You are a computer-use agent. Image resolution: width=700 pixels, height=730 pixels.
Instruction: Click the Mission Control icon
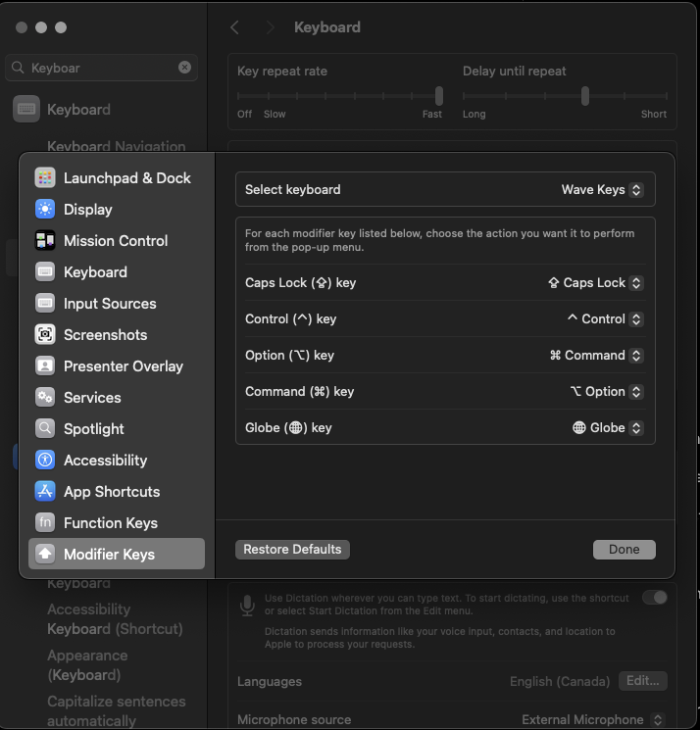tap(45, 240)
